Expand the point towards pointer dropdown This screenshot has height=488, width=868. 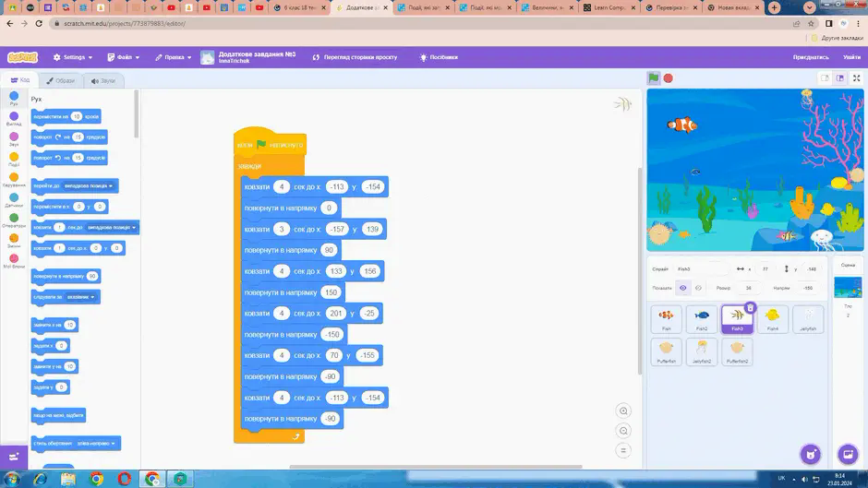point(81,297)
